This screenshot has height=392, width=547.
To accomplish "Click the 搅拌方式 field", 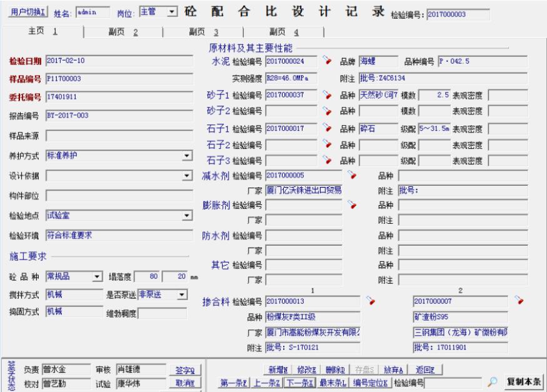I will (74, 294).
